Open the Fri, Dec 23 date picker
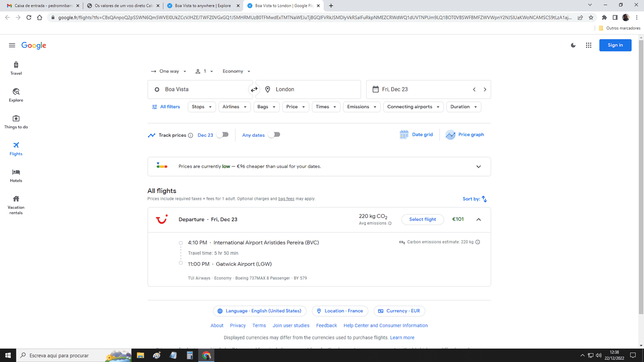 point(417,89)
